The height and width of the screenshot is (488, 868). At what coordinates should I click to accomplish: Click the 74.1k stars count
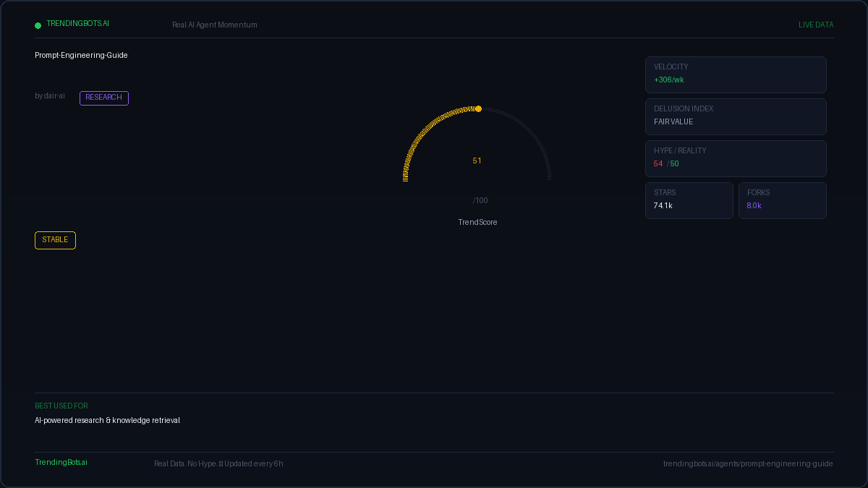coord(663,205)
